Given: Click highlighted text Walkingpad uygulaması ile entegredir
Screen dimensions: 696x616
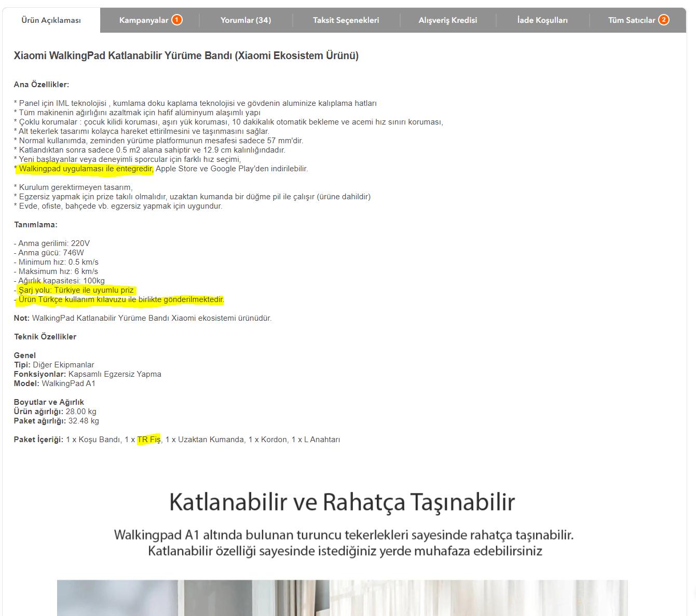Looking at the screenshot, I should [x=86, y=169].
